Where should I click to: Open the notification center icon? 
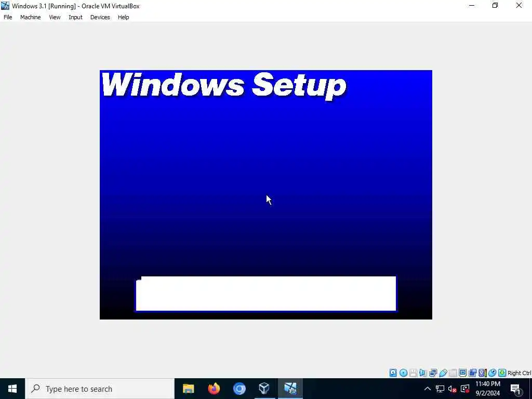tap(515, 389)
